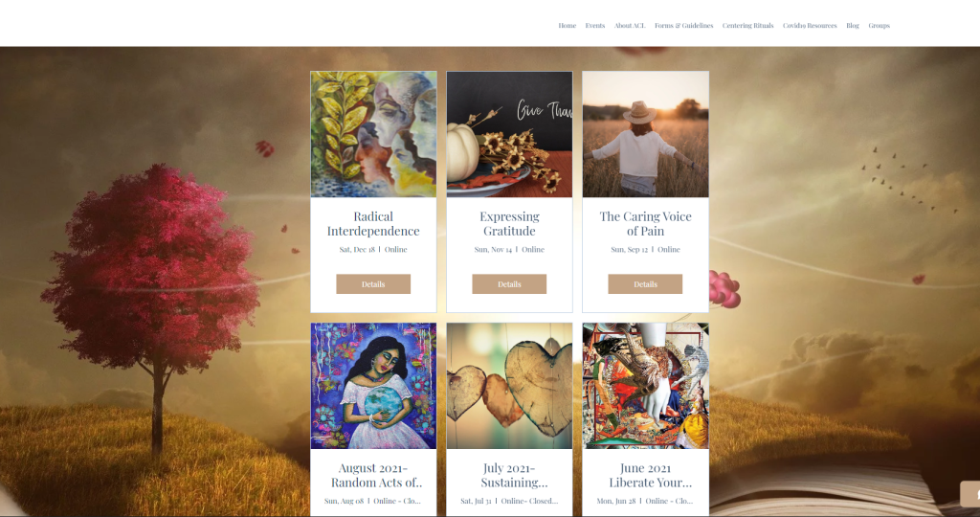Open the Radical Interdependence painting thumbnail

374,134
